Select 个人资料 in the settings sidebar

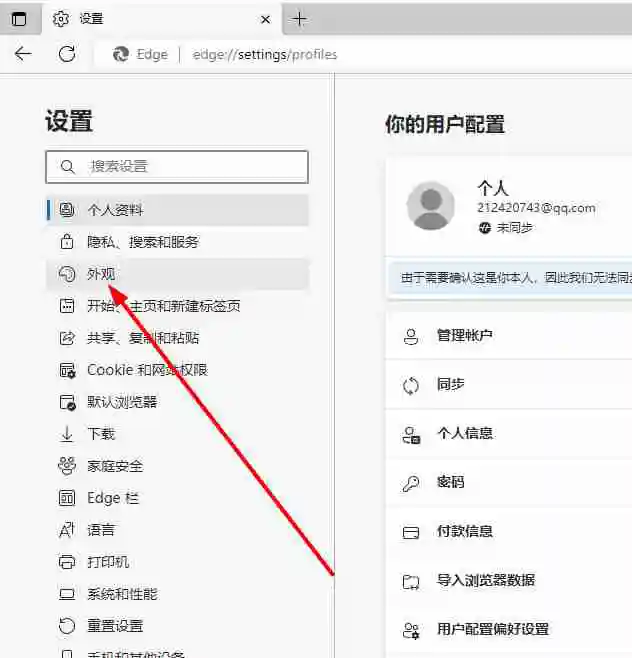(177, 210)
